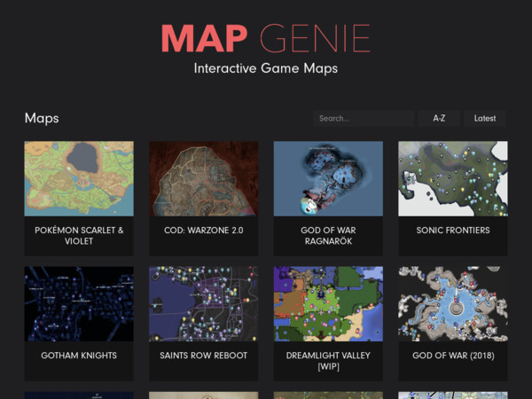Click the Sonic Frontiers title text
The height and width of the screenshot is (399, 532).
point(453,231)
